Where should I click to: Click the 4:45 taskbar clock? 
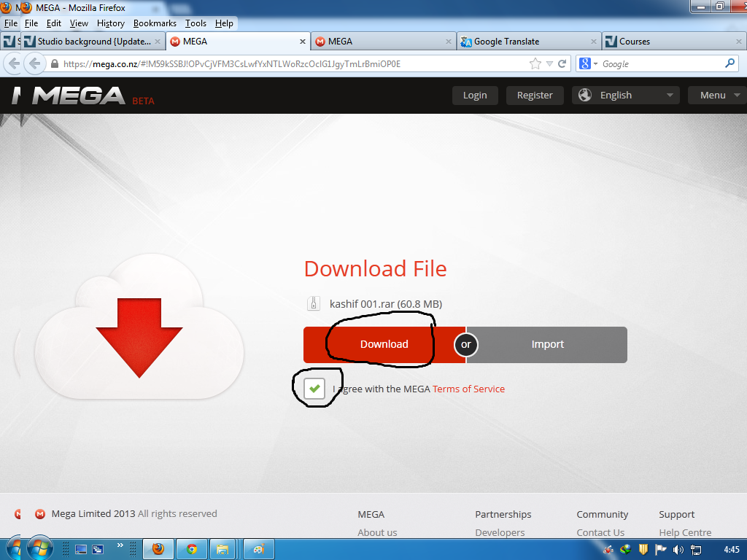[732, 550]
